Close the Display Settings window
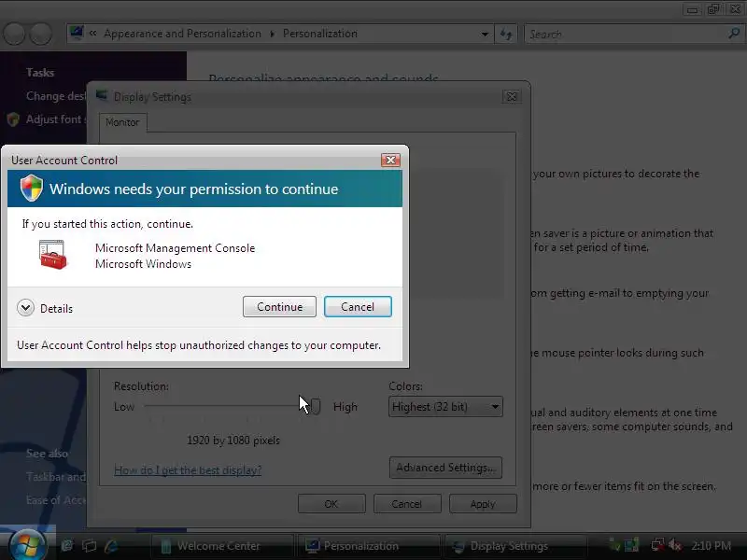The image size is (747, 560). 512,97
